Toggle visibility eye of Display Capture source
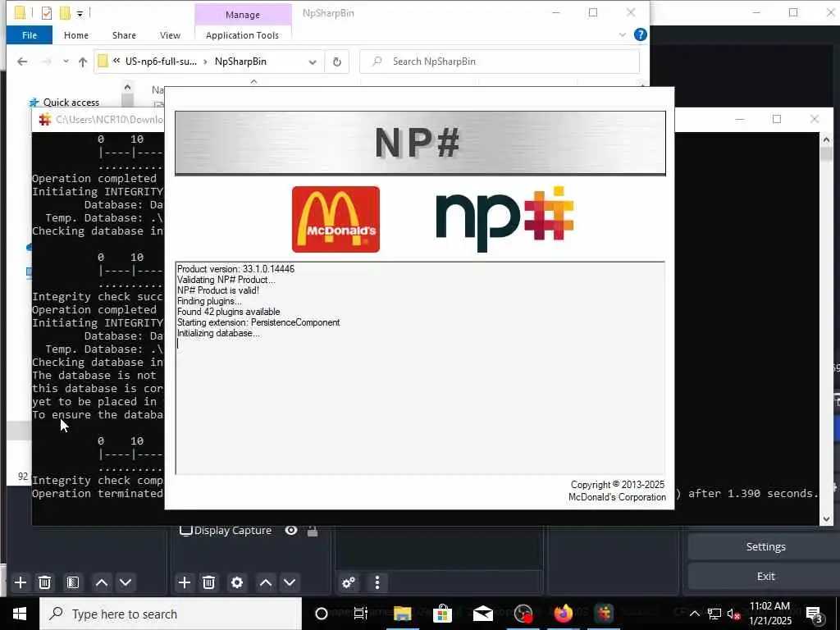This screenshot has height=630, width=840. point(291,531)
